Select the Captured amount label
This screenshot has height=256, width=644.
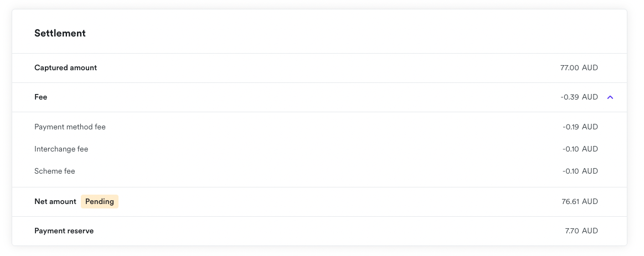tap(65, 68)
